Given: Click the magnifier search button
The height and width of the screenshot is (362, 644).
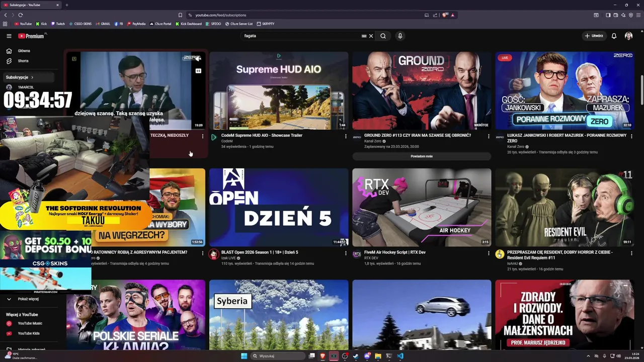Looking at the screenshot, I should 383,36.
